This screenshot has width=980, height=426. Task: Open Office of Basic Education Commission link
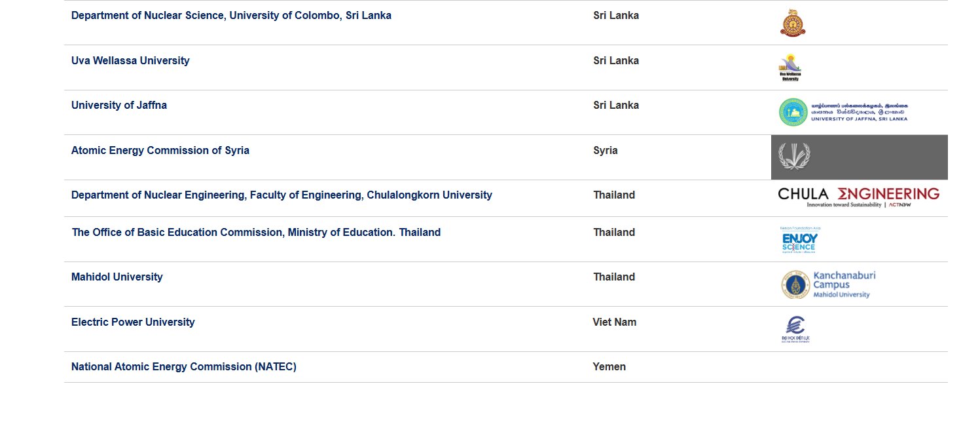point(256,232)
